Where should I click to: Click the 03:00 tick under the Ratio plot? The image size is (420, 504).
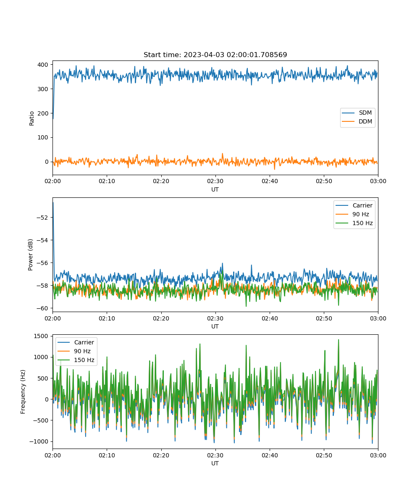tap(378, 181)
